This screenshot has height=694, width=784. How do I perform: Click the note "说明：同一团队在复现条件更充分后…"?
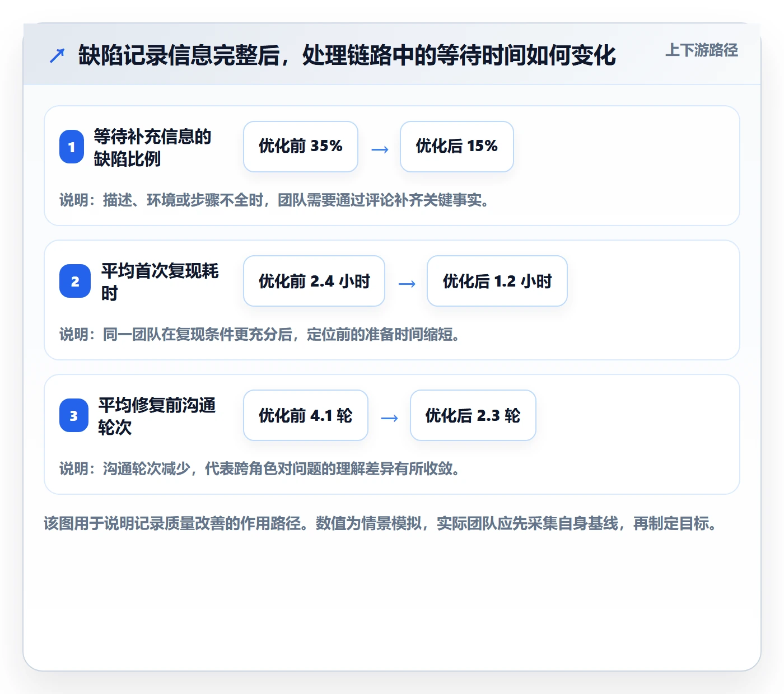click(260, 334)
